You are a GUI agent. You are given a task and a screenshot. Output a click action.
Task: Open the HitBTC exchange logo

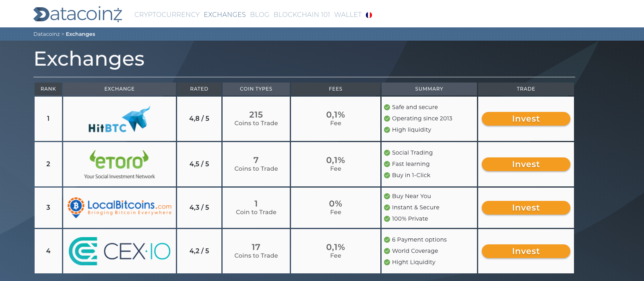pyautogui.click(x=120, y=119)
